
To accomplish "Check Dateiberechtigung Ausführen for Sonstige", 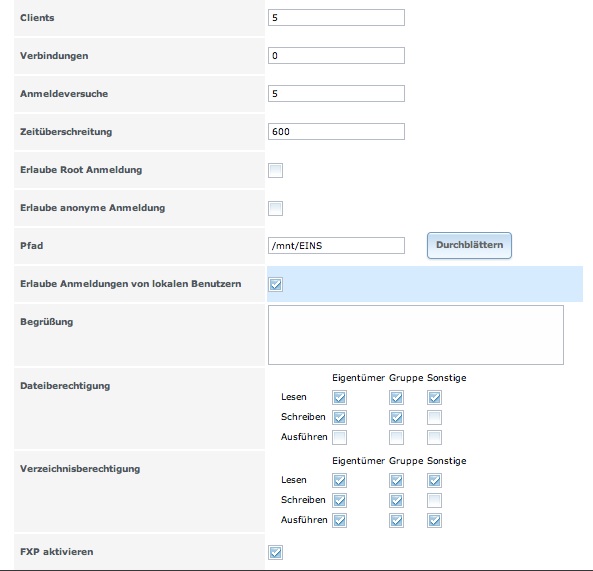I will pos(434,438).
